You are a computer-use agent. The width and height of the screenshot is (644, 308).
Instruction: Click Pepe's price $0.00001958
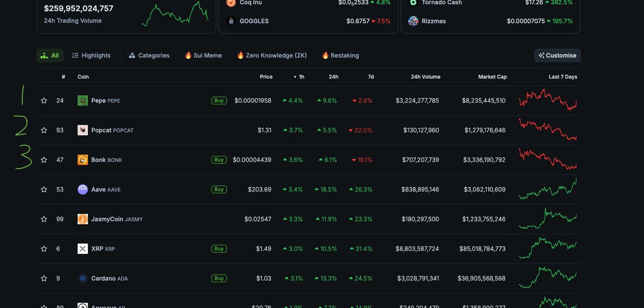(x=253, y=101)
